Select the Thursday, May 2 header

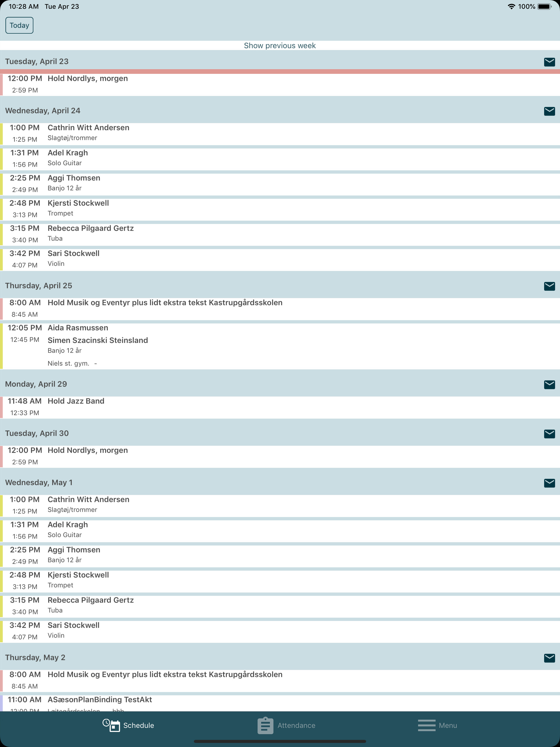coord(35,658)
